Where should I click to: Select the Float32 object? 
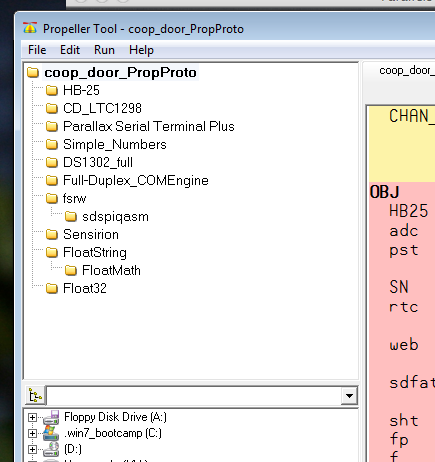[85, 288]
